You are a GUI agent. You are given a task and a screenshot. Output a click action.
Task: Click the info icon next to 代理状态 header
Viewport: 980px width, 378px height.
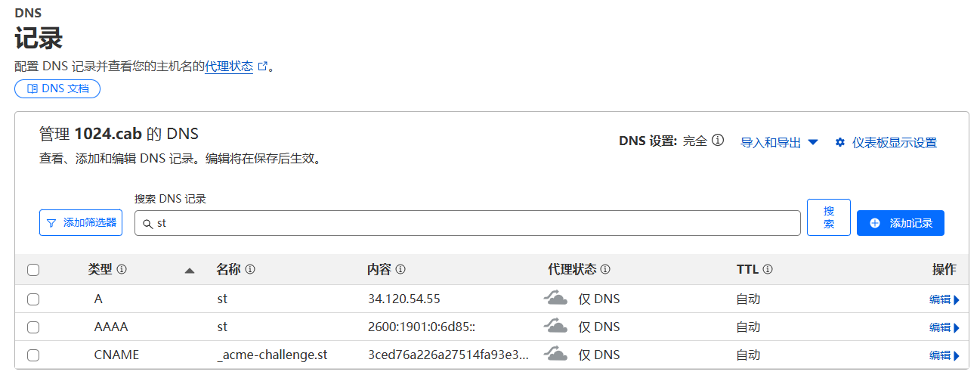click(x=605, y=269)
